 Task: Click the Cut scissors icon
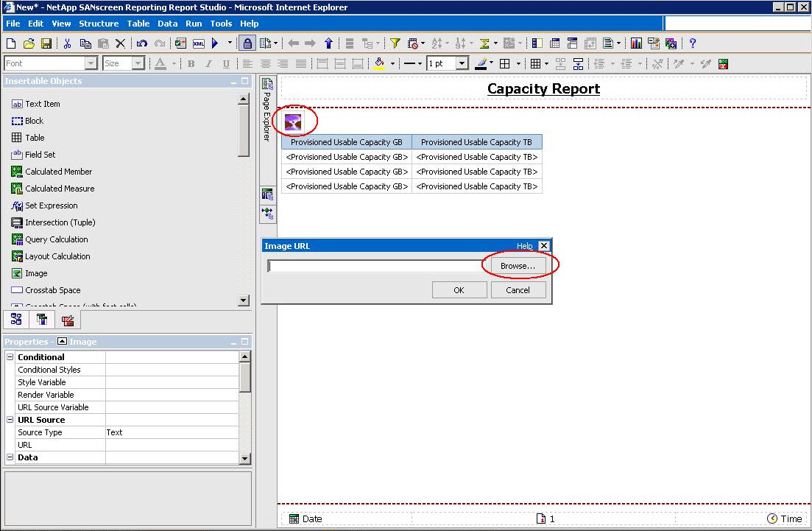[x=67, y=43]
